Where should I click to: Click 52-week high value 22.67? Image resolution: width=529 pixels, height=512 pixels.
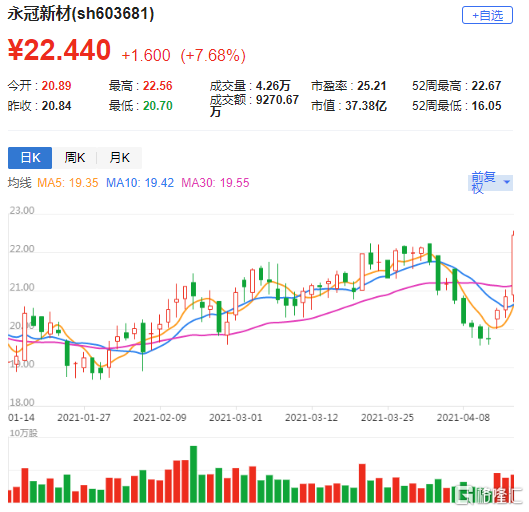pos(486,86)
